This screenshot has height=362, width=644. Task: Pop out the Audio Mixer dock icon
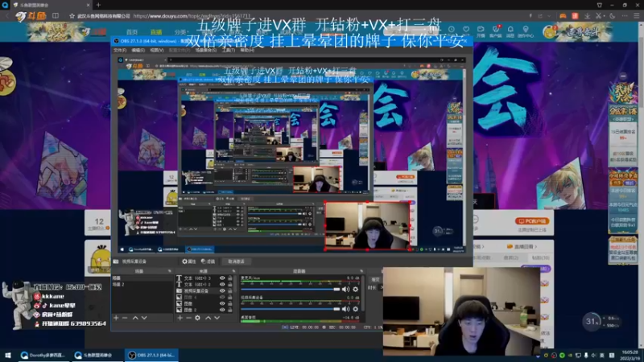[x=361, y=271]
